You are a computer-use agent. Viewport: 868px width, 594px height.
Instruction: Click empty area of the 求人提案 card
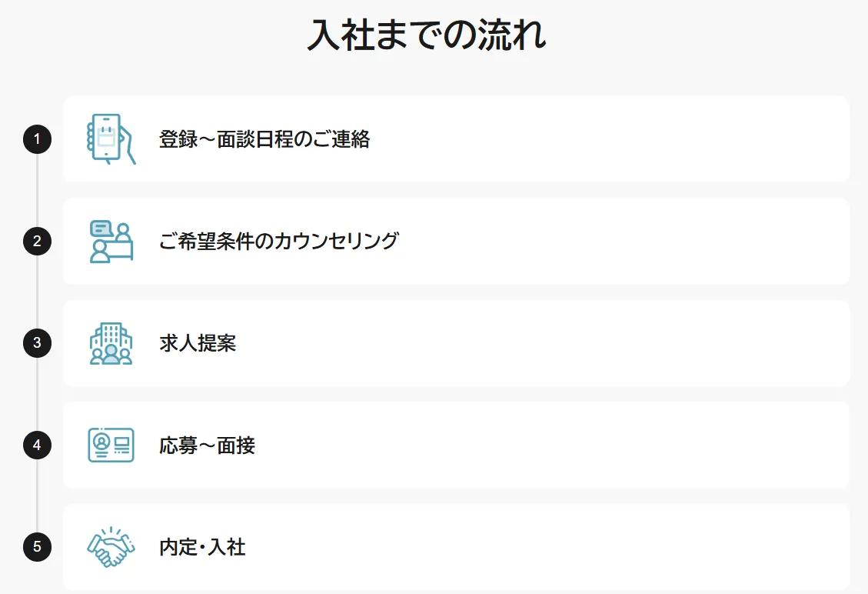coord(538,343)
